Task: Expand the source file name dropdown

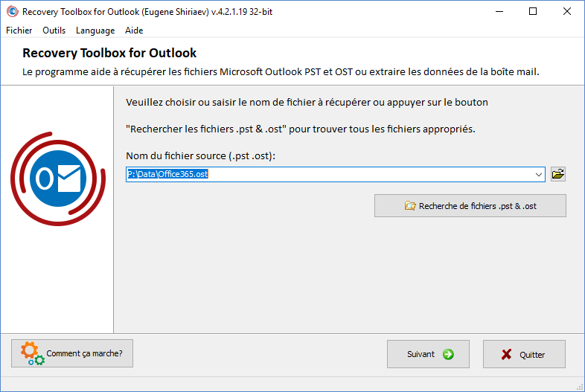Action: pos(538,175)
